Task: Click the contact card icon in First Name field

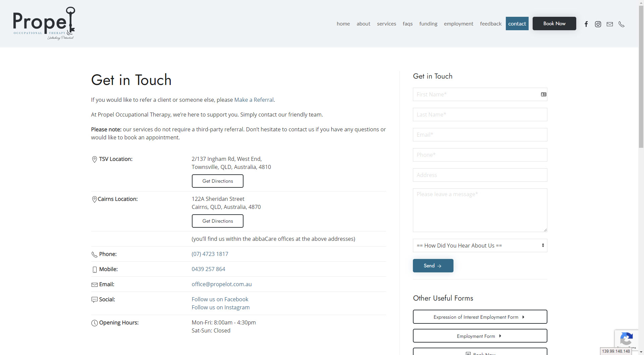Action: pyautogui.click(x=544, y=94)
